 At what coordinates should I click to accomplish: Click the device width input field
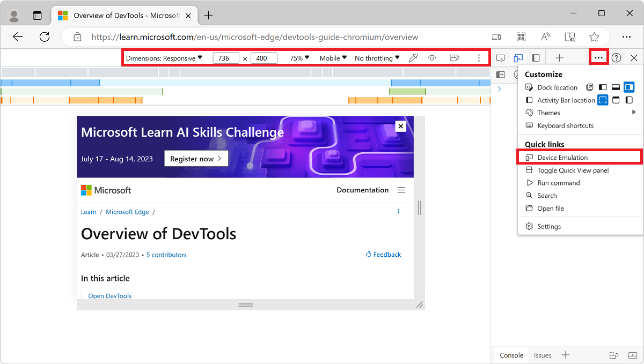coord(226,57)
